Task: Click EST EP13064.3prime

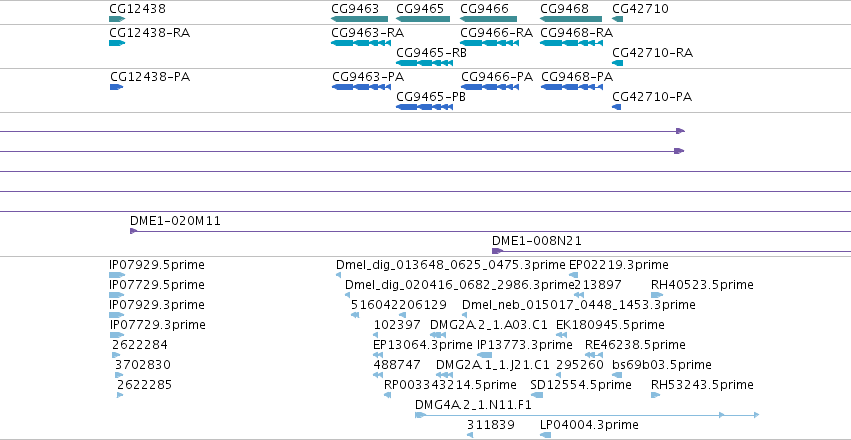Action: (x=423, y=345)
